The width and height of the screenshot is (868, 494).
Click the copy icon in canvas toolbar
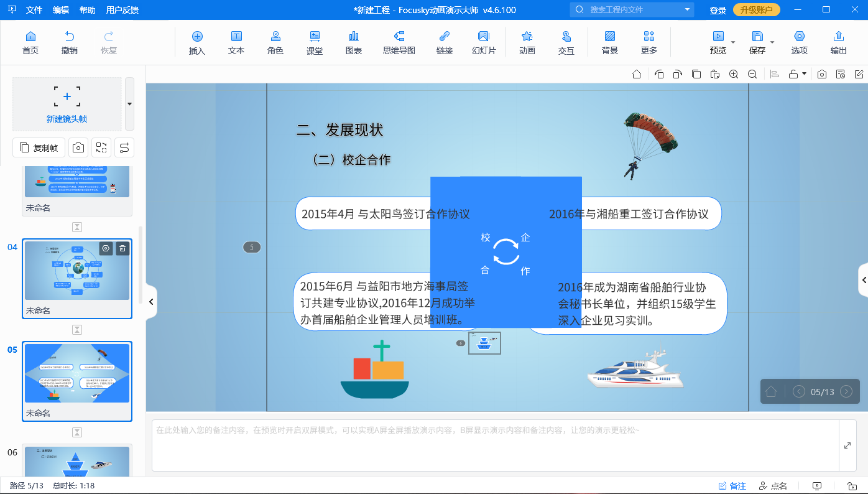tap(696, 74)
